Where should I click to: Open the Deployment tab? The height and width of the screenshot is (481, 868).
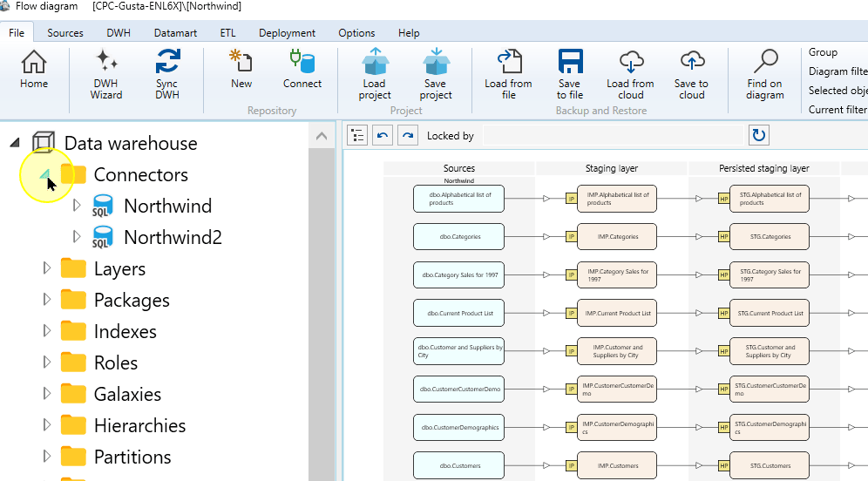[x=287, y=32]
